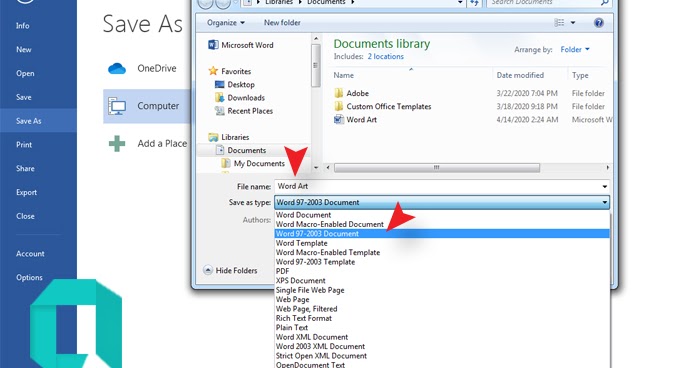700x368 pixels.
Task: Choose Word Template file type
Action: pyautogui.click(x=442, y=243)
